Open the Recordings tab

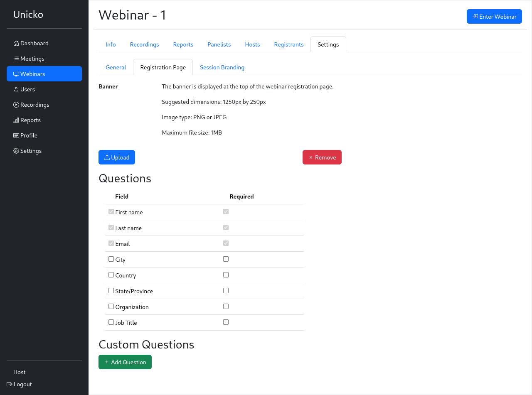point(145,44)
